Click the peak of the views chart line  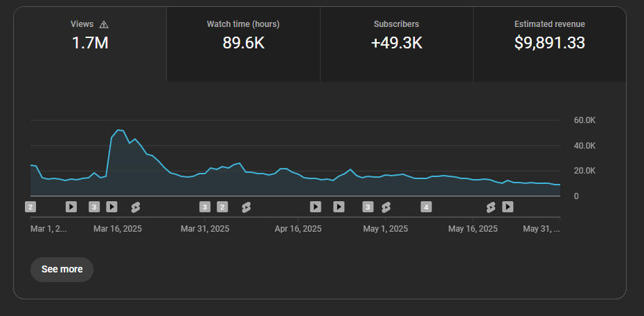point(118,130)
